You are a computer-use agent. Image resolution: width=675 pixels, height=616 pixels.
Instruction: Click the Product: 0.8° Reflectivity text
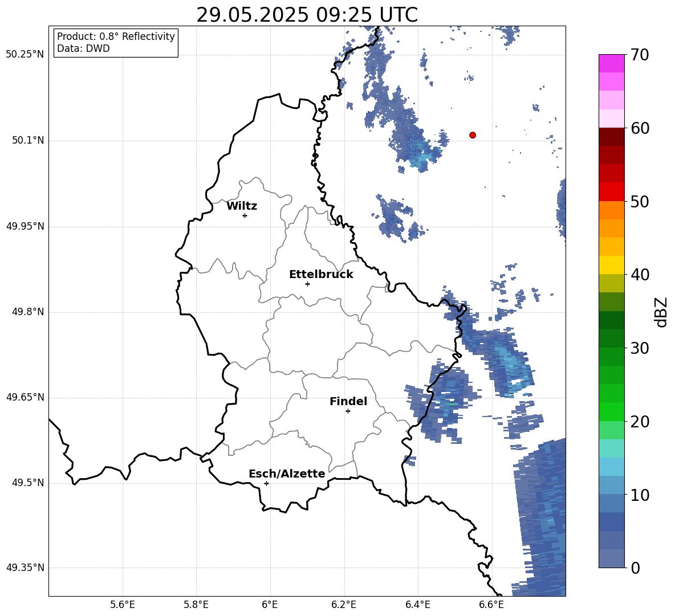tap(116, 36)
